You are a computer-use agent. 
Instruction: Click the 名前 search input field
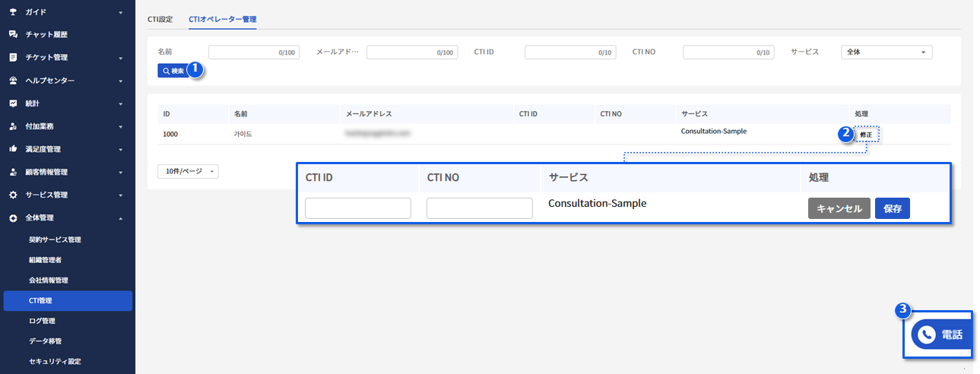254,52
